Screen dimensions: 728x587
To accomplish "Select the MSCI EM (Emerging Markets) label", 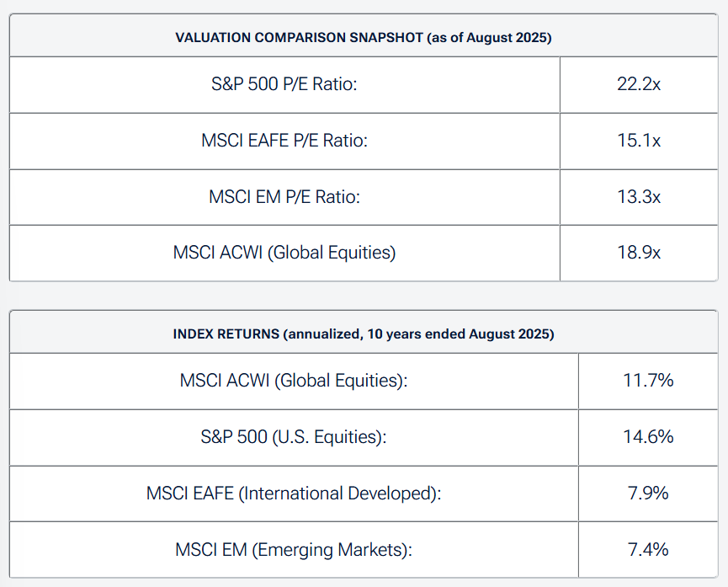I will pos(294,550).
